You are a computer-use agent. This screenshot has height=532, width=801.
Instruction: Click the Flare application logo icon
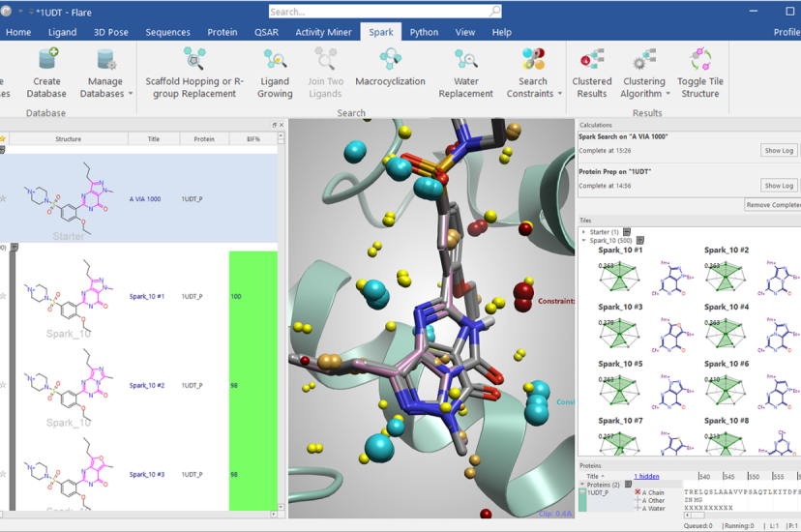6,12
